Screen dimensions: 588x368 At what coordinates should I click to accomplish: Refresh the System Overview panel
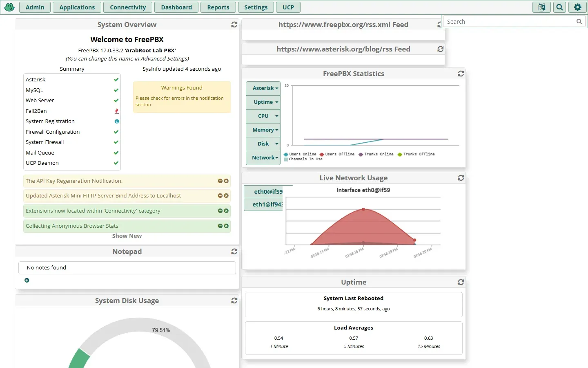(x=234, y=25)
